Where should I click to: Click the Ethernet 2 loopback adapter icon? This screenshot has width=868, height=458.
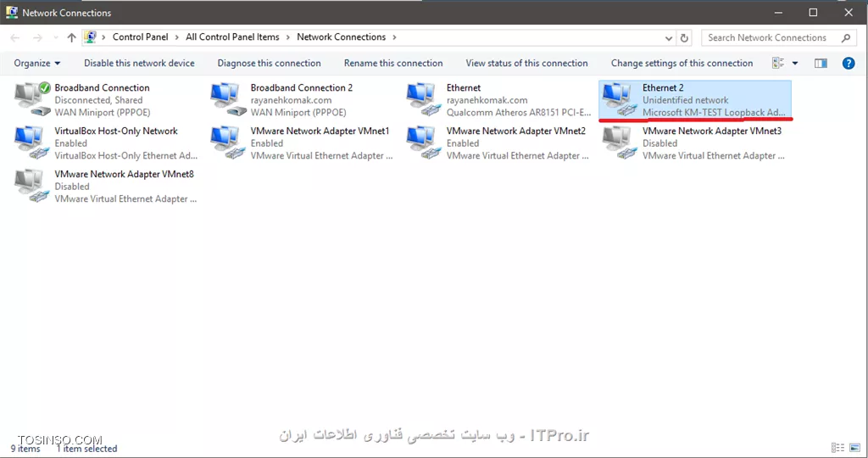click(620, 99)
